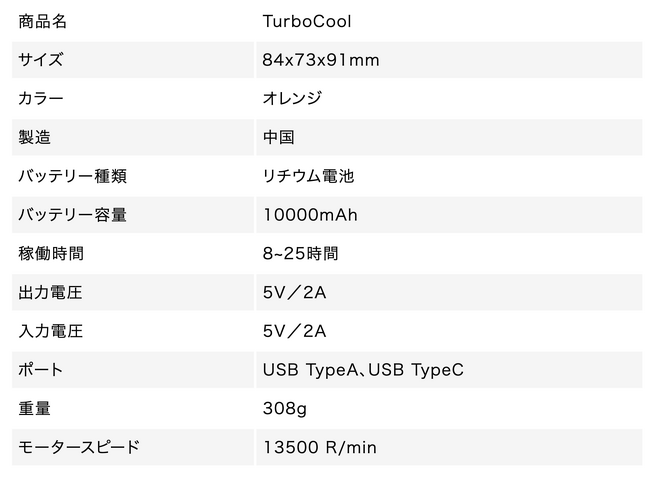Click the 中国 manufacturing value
The image size is (650, 477).
point(278,137)
